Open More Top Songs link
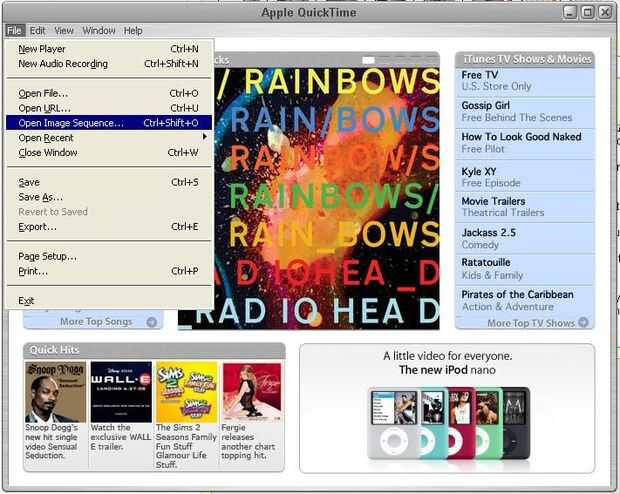 click(96, 322)
